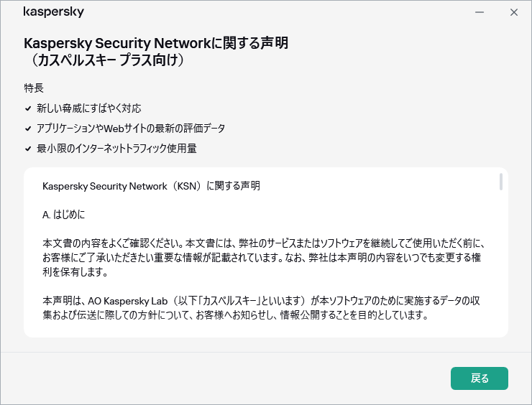Click the paragraph beginning 本声明は、AO Kaspersky Lab

[265, 306]
